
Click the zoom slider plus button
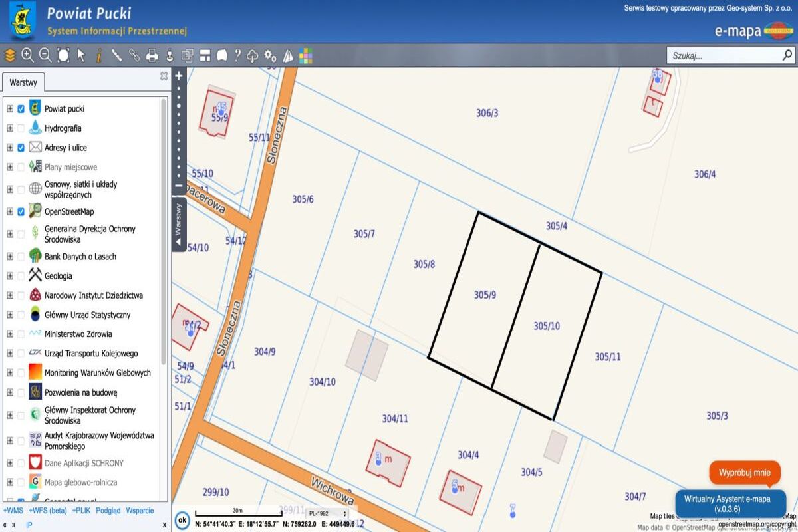coord(178,76)
